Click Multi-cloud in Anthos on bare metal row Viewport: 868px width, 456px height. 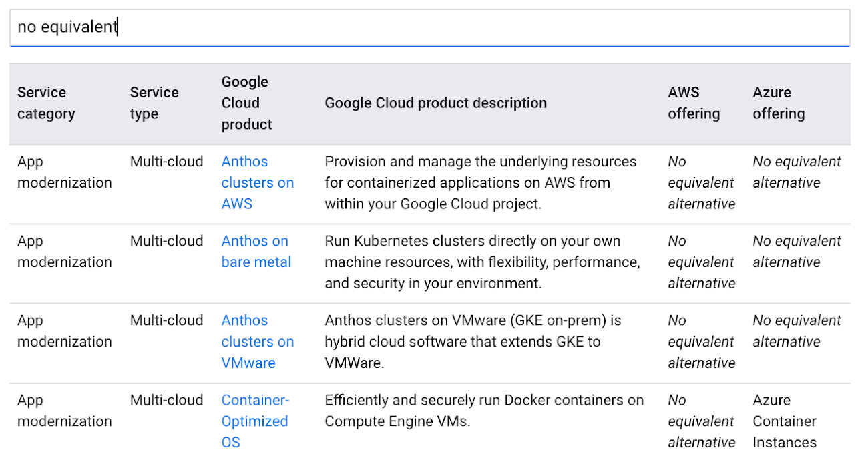pos(167,241)
